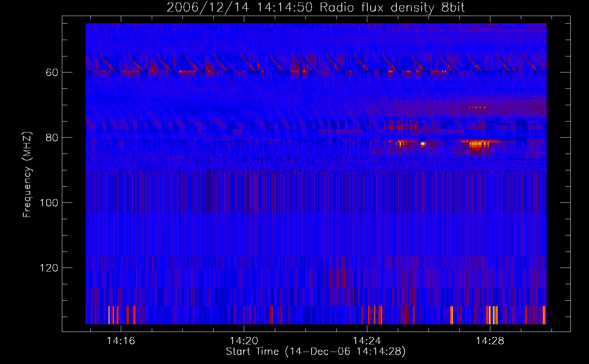Click the 80 frequency tick label
The width and height of the screenshot is (589, 364).
pos(52,138)
